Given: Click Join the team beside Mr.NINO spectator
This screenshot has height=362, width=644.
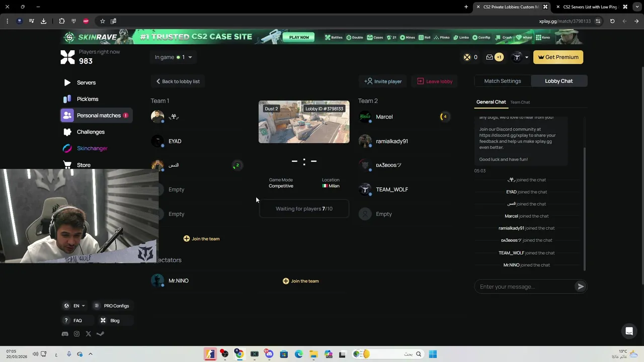Looking at the screenshot, I should pos(300,281).
